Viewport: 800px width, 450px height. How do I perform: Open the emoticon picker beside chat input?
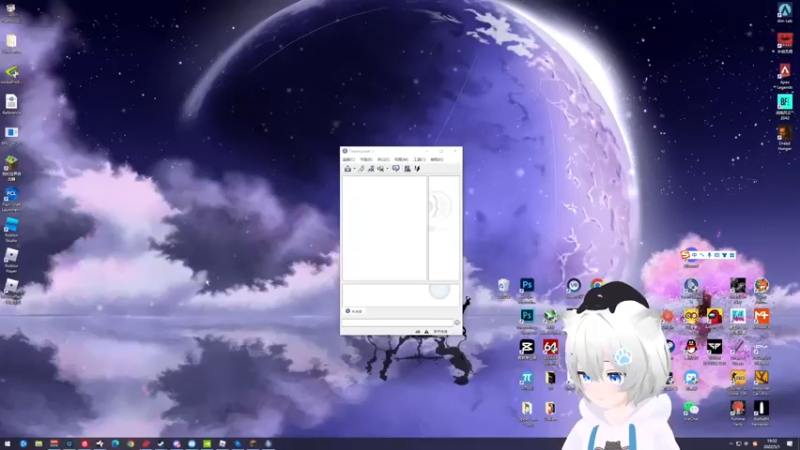click(x=457, y=322)
